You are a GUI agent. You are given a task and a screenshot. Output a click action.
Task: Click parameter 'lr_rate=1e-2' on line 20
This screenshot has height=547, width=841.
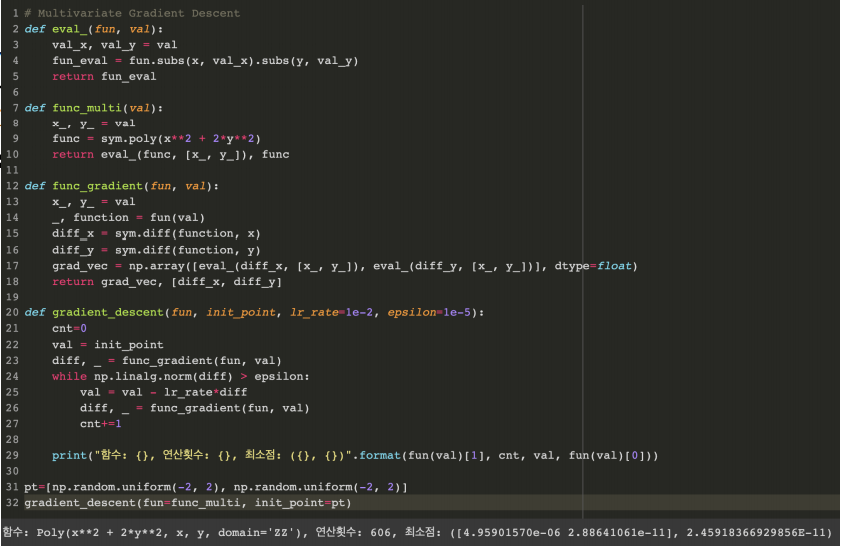click(331, 313)
